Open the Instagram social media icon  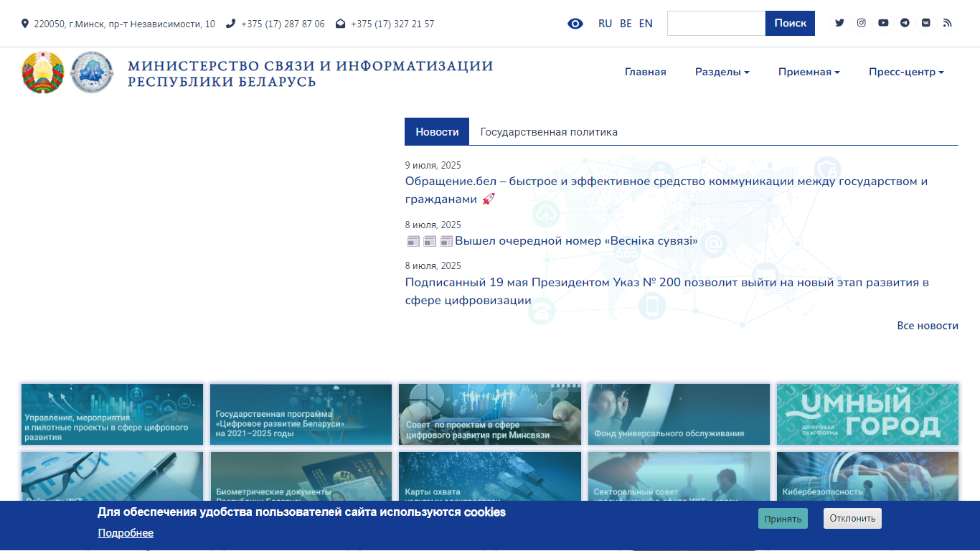click(x=861, y=23)
